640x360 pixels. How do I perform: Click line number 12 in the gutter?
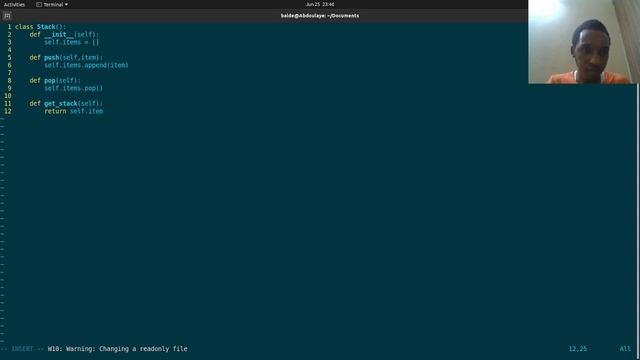pyautogui.click(x=8, y=111)
